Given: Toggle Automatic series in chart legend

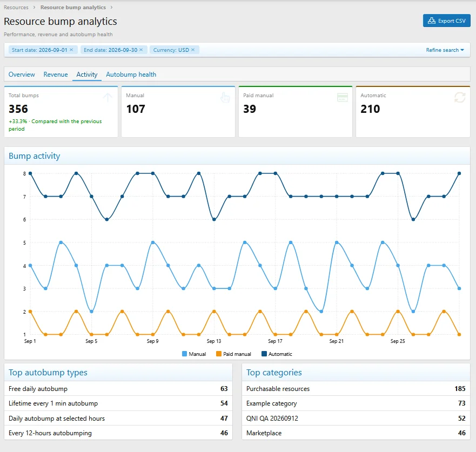Looking at the screenshot, I should 277,354.
